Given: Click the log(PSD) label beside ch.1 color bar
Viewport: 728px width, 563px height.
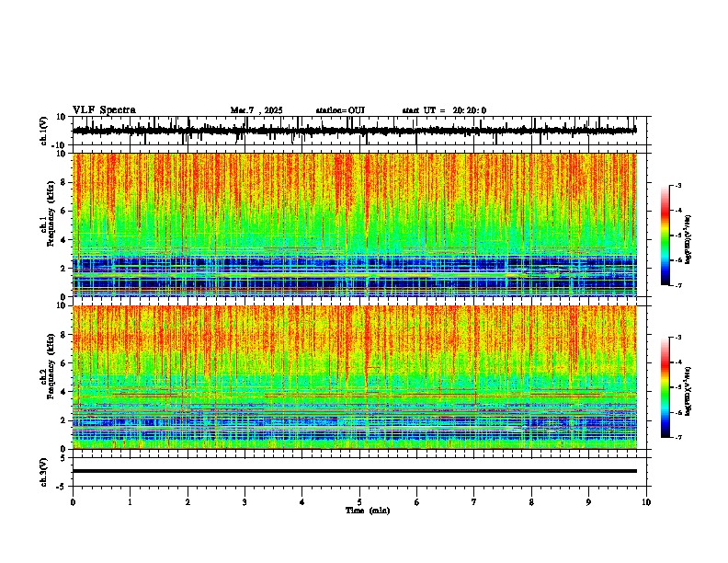Looking at the screenshot, I should (689, 240).
